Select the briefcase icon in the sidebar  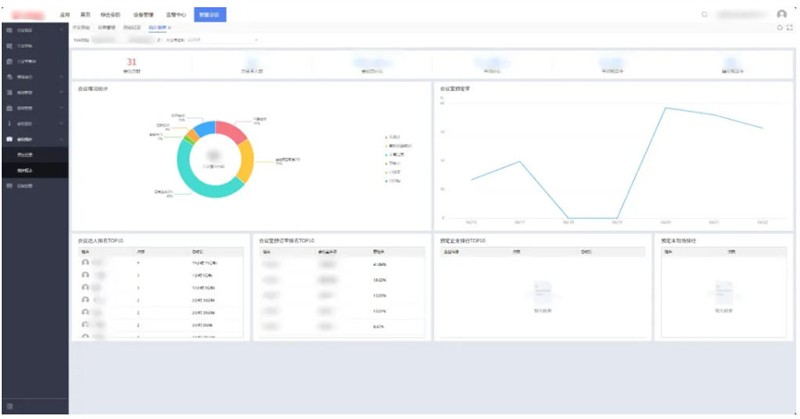tap(10, 139)
